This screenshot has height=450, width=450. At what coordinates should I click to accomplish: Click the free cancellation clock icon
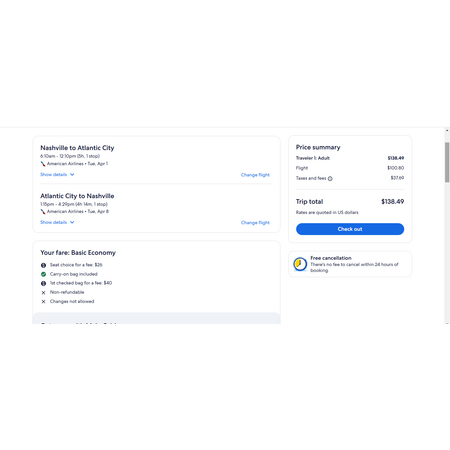pyautogui.click(x=300, y=264)
